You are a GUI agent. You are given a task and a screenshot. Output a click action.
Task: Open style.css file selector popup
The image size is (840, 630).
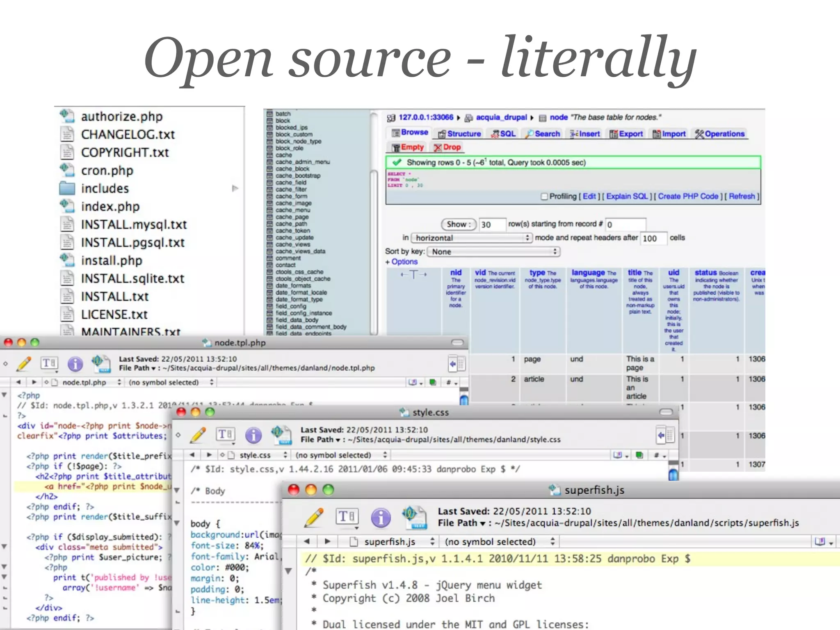(257, 455)
